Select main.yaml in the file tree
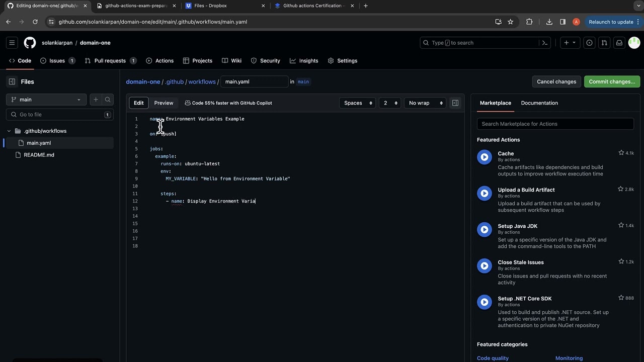This screenshot has width=644, height=362. pyautogui.click(x=39, y=143)
